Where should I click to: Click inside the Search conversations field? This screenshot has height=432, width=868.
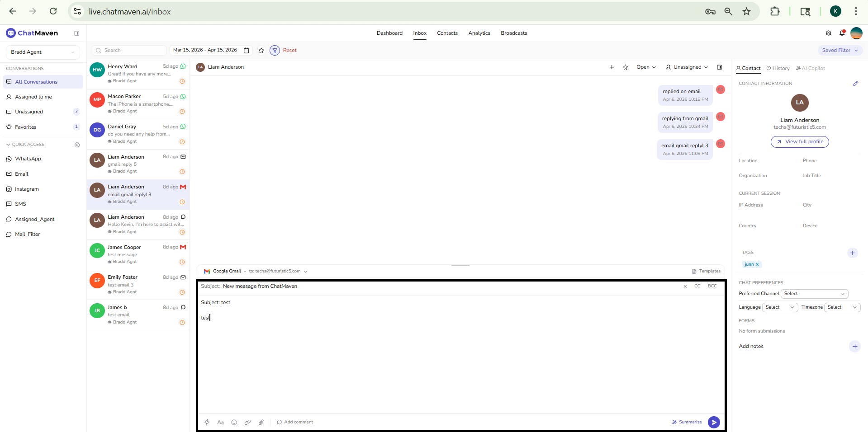pos(129,50)
